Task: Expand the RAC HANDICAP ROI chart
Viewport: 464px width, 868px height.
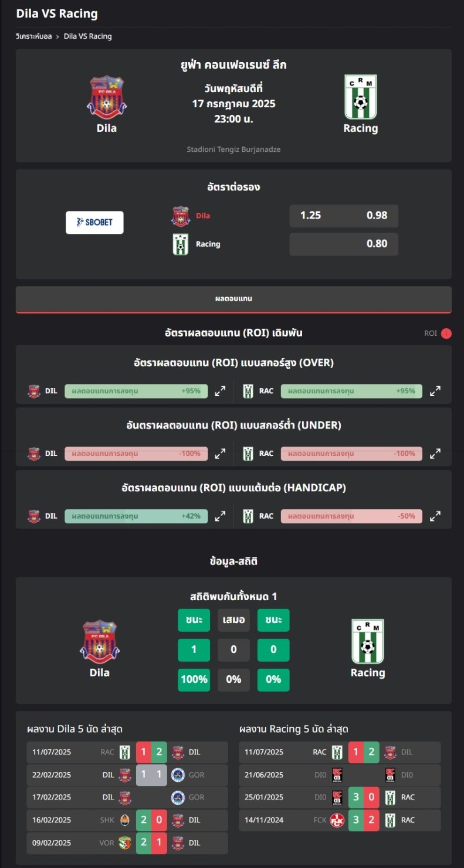Action: pos(435,516)
